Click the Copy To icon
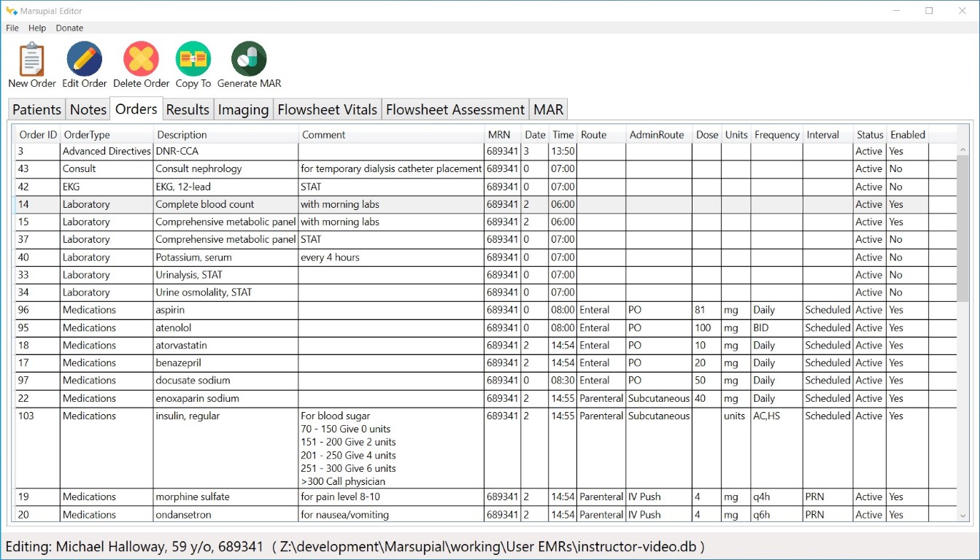Viewport: 980px width, 560px height. 193,59
